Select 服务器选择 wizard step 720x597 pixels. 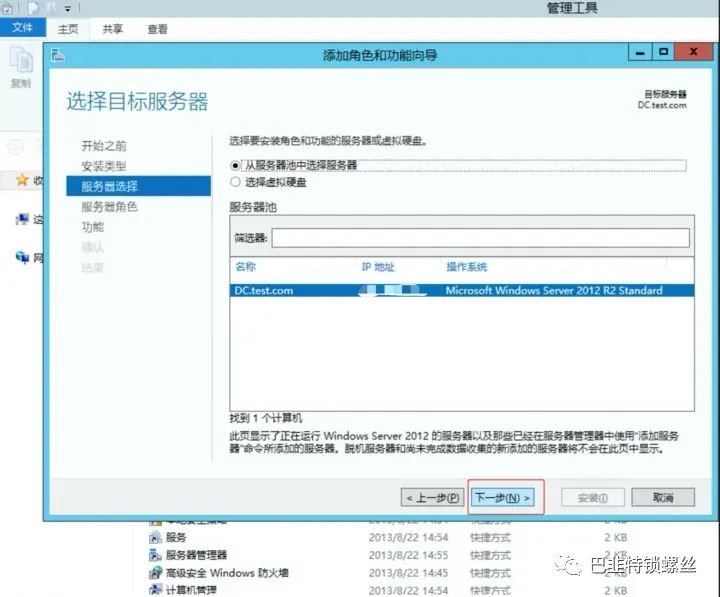pyautogui.click(x=139, y=186)
